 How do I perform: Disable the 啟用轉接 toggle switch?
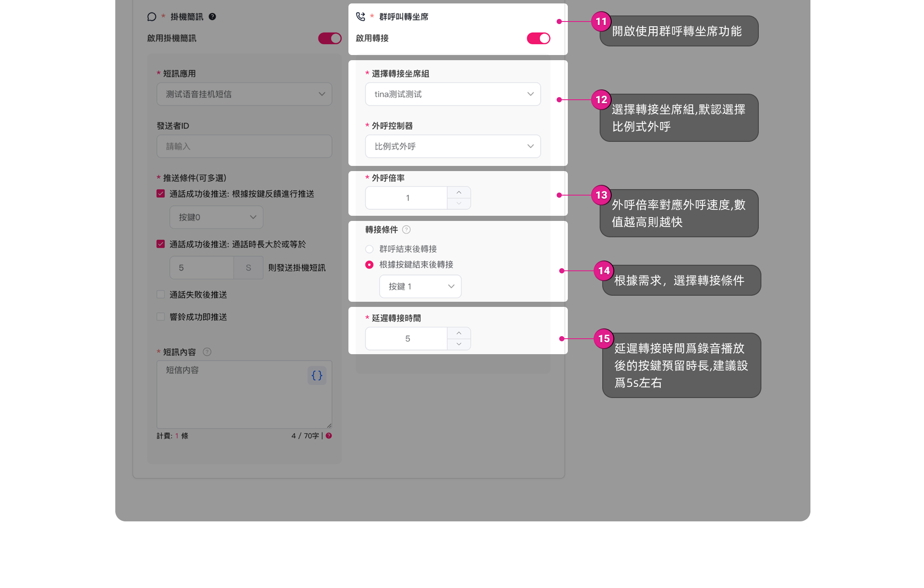click(x=538, y=38)
